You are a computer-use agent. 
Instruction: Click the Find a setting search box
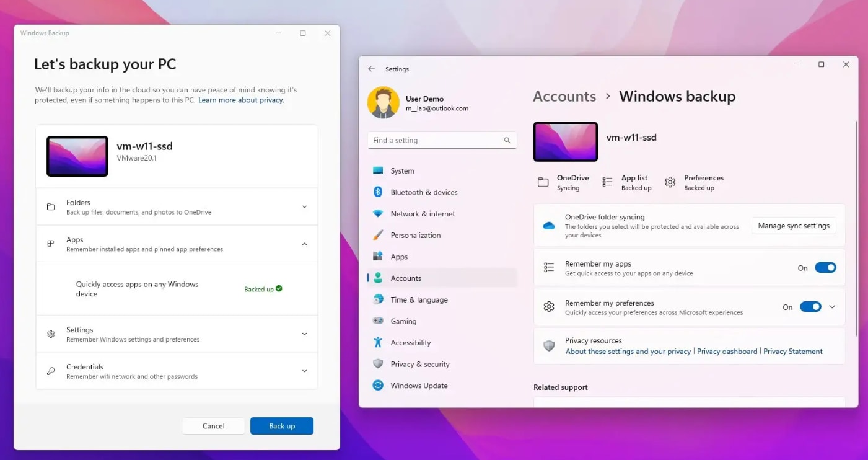[442, 141]
